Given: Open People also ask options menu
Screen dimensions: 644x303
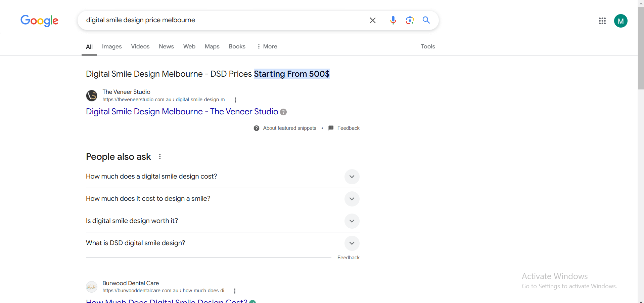Looking at the screenshot, I should point(160,157).
